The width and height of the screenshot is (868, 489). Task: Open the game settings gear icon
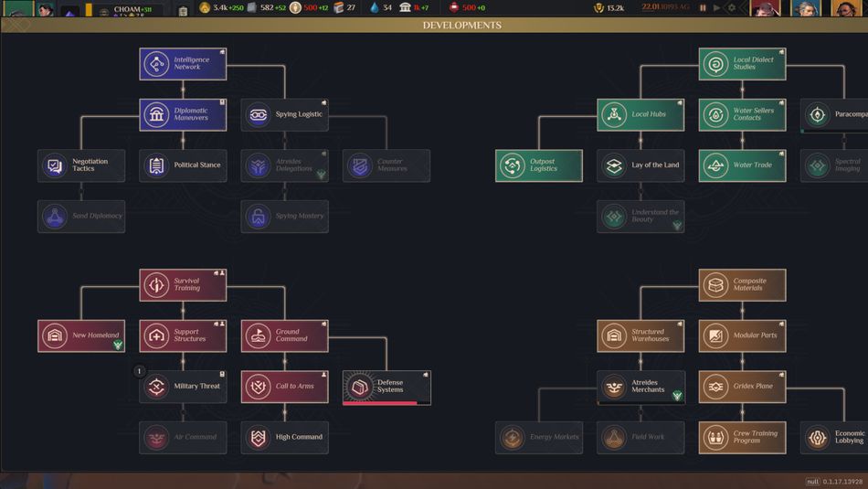732,7
